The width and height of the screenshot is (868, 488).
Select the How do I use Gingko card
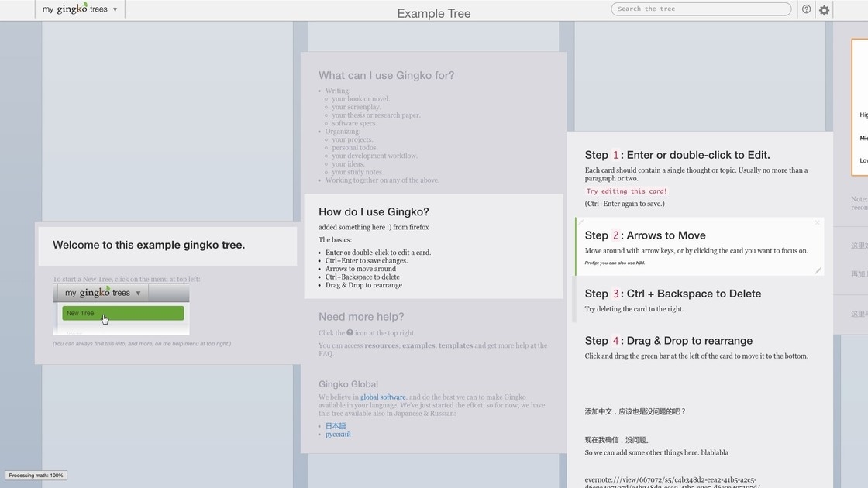coord(433,246)
